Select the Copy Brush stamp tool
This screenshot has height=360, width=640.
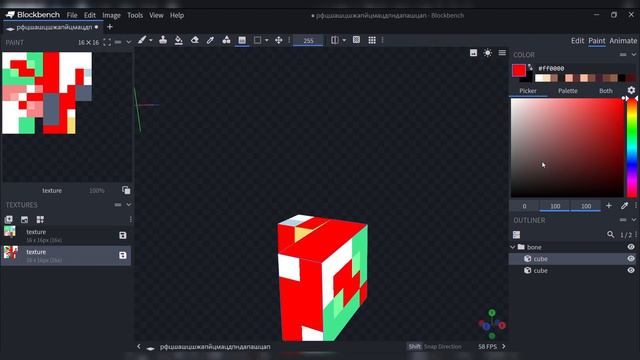163,40
